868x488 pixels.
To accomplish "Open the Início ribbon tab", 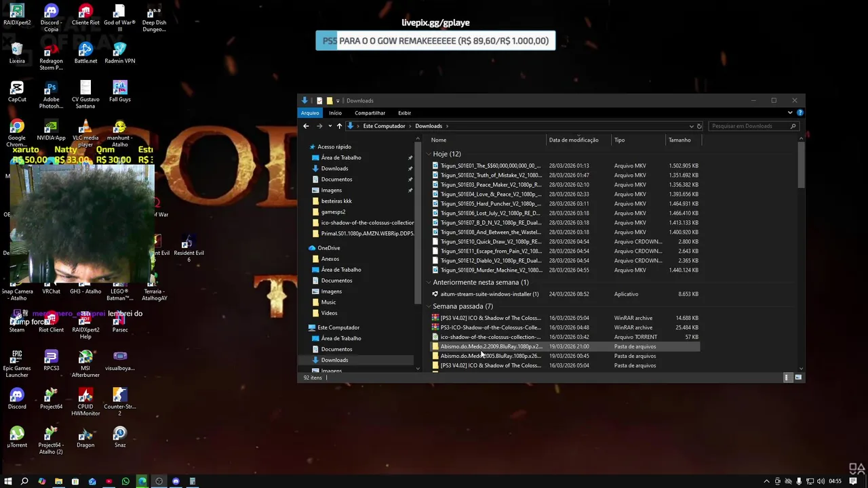I will (x=335, y=113).
